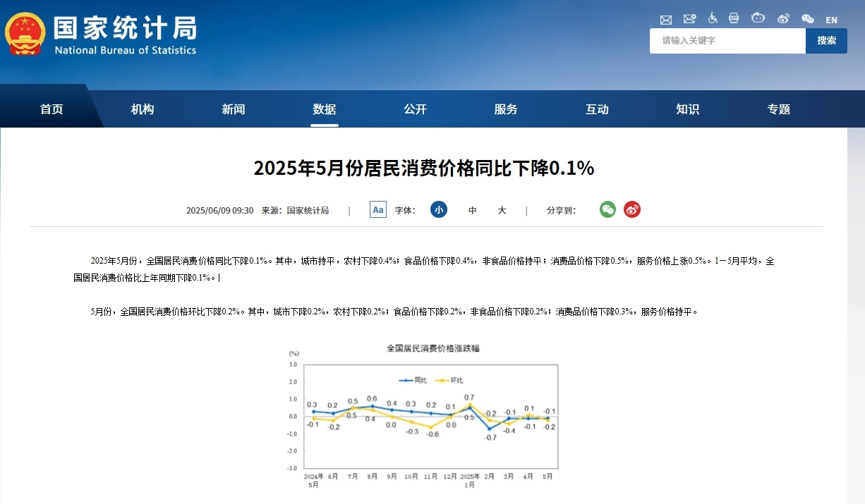Open the 新闻 navigation menu

click(234, 109)
